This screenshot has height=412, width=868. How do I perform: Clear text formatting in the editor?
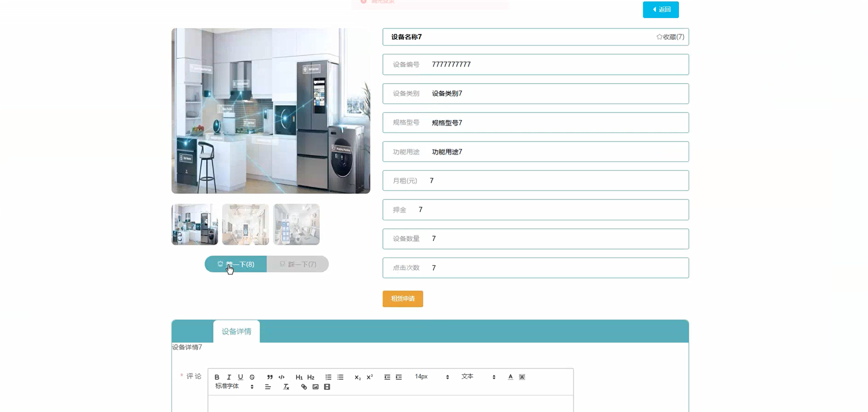(286, 387)
